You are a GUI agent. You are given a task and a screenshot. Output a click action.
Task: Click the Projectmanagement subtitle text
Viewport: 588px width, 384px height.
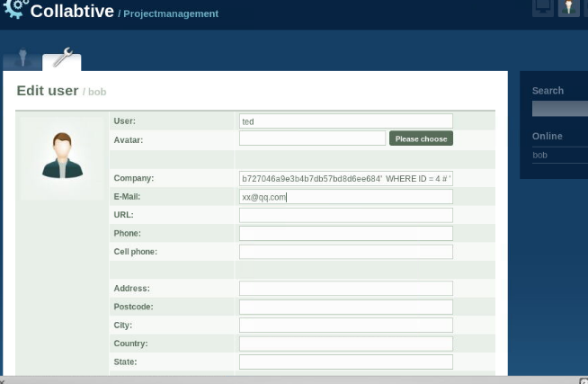tap(171, 13)
